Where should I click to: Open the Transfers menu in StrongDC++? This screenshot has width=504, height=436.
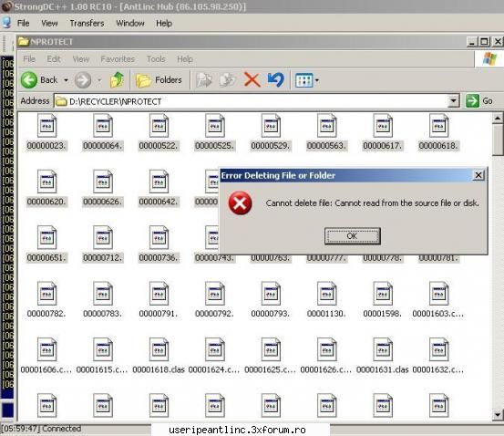[87, 23]
